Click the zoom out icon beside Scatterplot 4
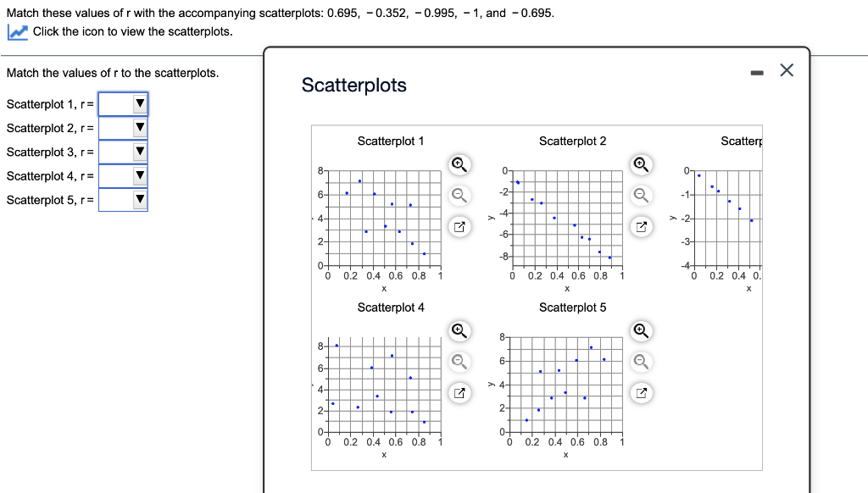 pos(459,362)
